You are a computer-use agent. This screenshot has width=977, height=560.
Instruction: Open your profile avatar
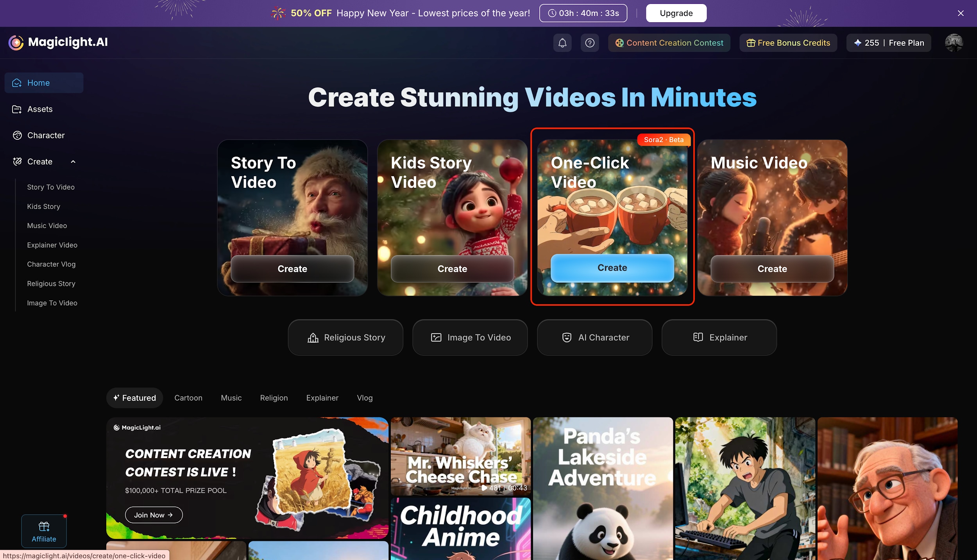954,43
